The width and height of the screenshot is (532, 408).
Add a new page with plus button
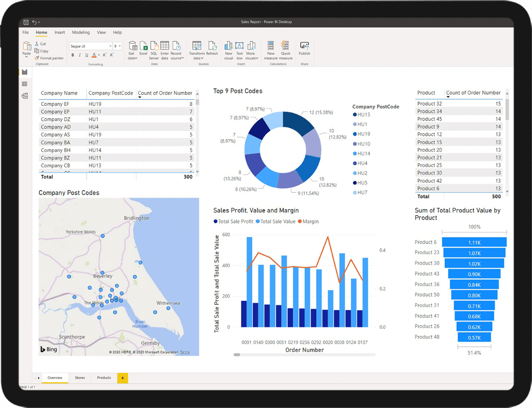point(123,378)
